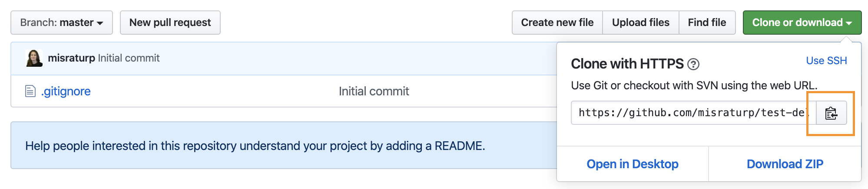Screen dimensions: 868x189
Task: Select the HTTPS clone URL field
Action: click(694, 113)
